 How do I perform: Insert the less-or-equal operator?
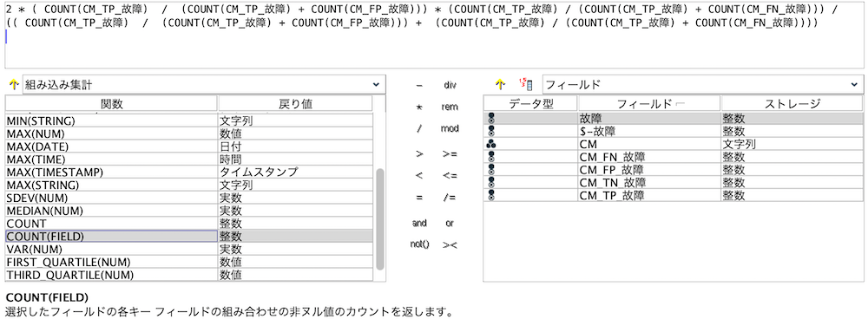450,176
